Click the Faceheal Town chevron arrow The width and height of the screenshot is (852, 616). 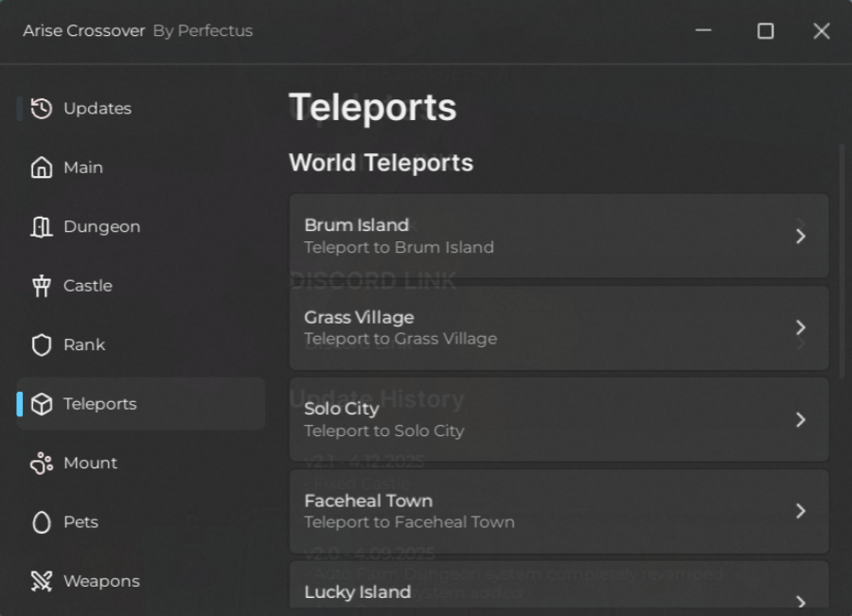800,511
